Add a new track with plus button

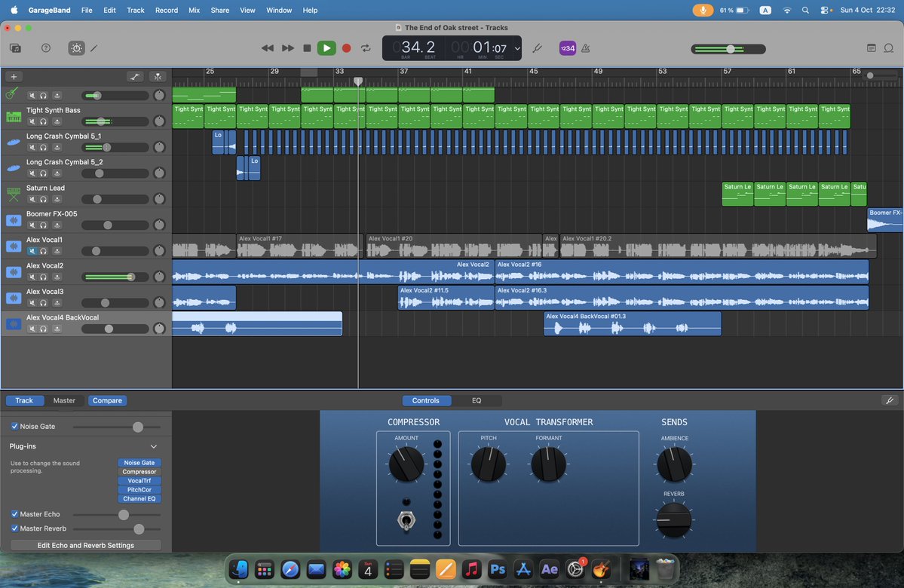(x=14, y=77)
